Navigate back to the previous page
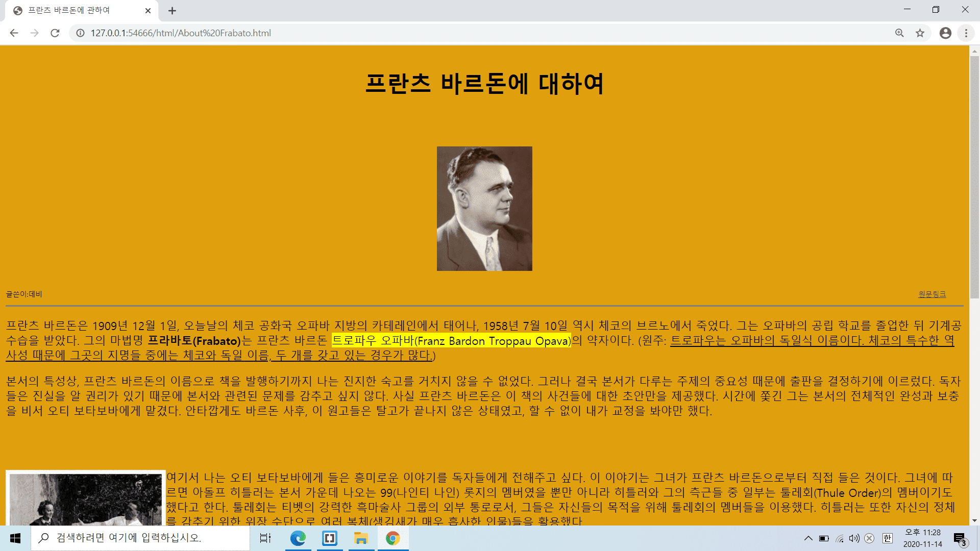 click(x=13, y=33)
